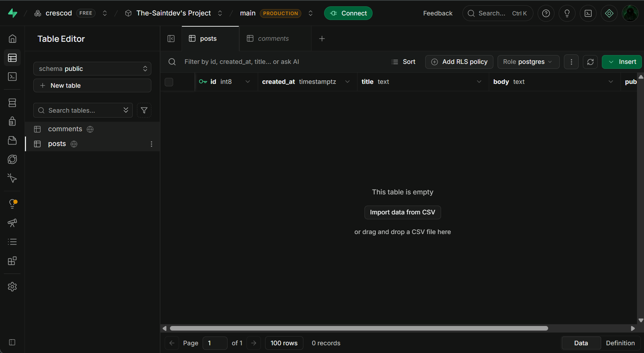Viewport: 644px width, 353px height.
Task: Open the help question mark icon
Action: pyautogui.click(x=546, y=13)
